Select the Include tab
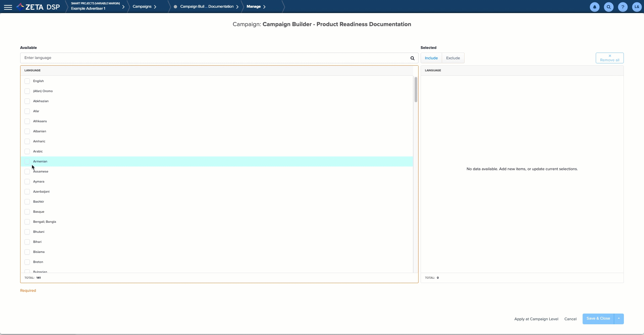The height and width of the screenshot is (335, 644). coord(431,58)
